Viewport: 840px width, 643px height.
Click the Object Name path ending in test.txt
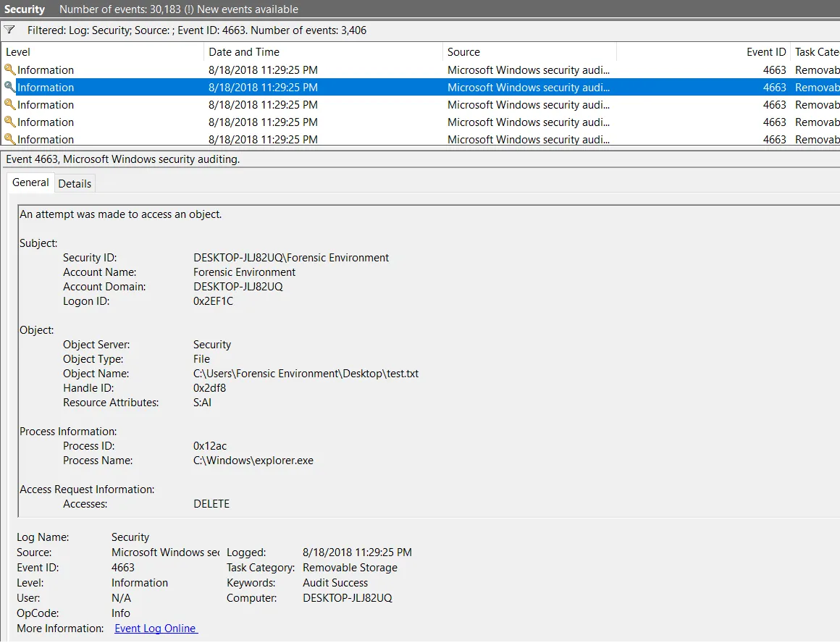[306, 374]
